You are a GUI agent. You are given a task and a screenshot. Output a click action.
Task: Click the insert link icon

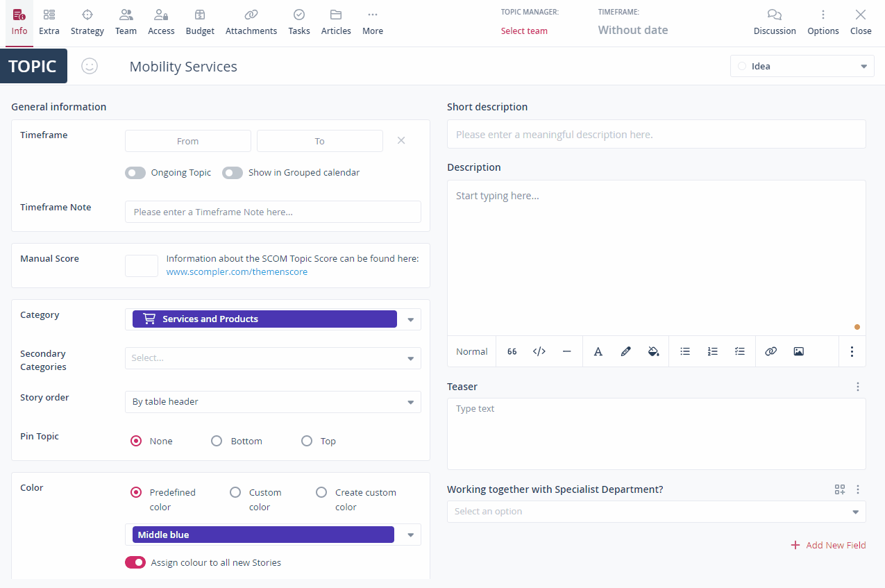pyautogui.click(x=770, y=352)
